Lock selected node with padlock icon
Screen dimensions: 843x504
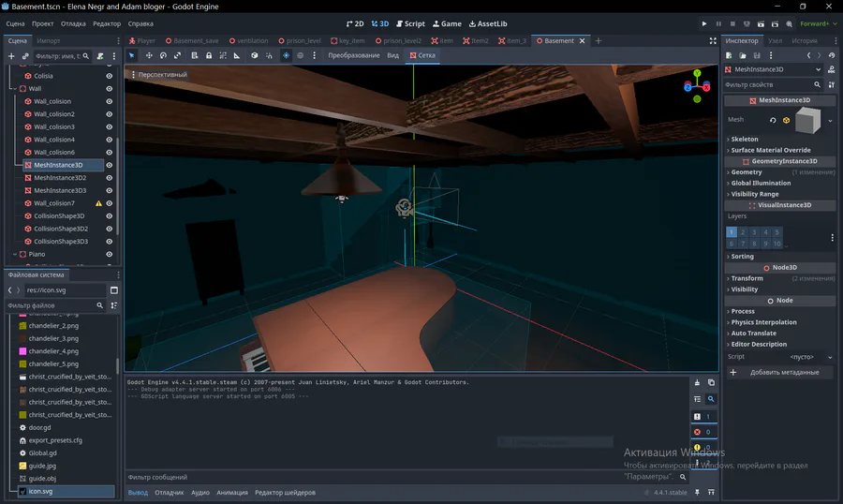click(x=209, y=55)
